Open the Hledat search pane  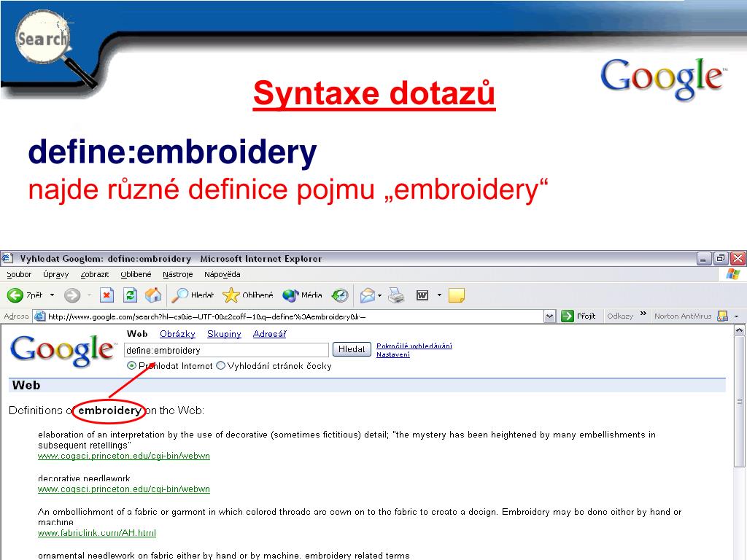[x=193, y=295]
